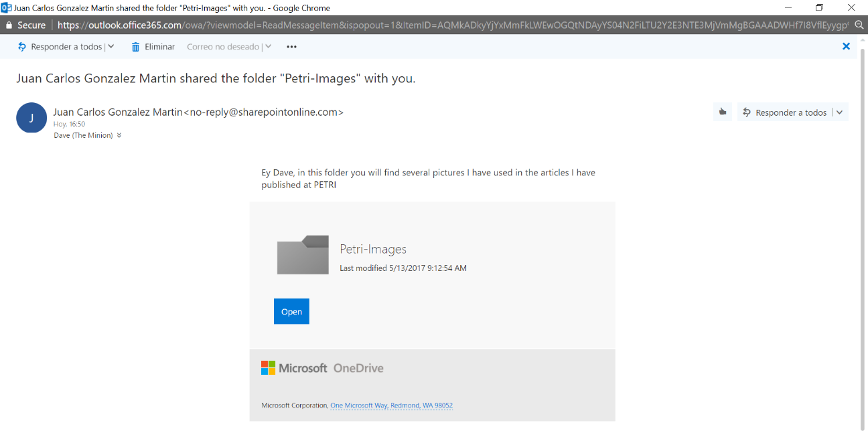Open the dropdown next to Responder a todos
The height and width of the screenshot is (433, 868).
(111, 46)
